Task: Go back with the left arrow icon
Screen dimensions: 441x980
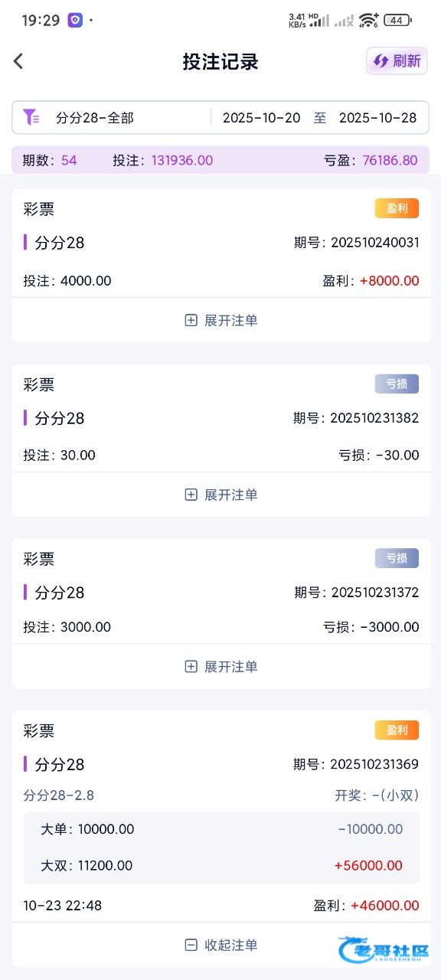Action: [x=18, y=61]
